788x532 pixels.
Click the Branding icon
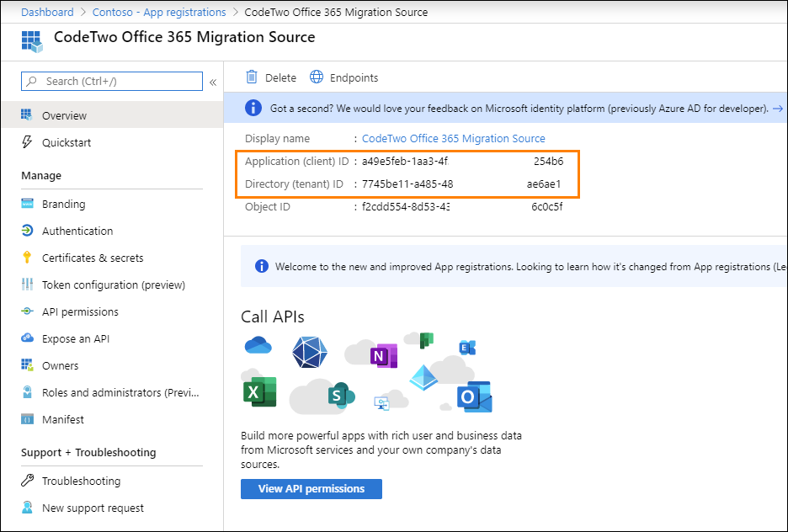click(x=27, y=204)
